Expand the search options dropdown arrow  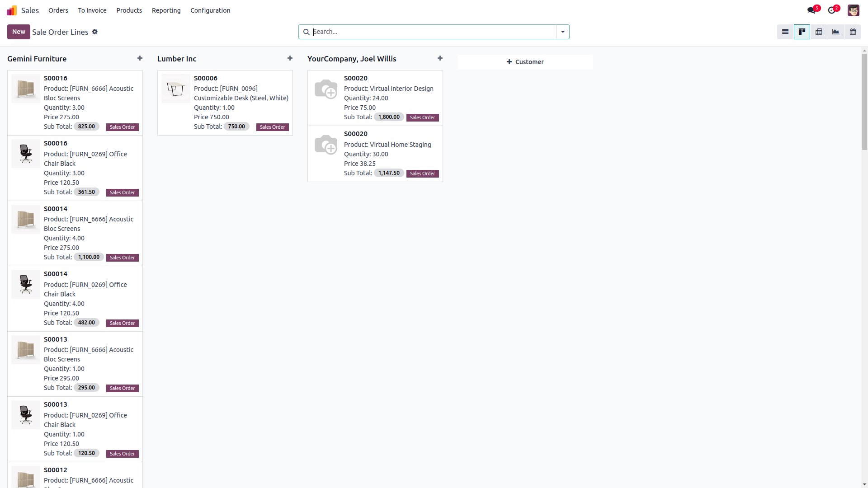563,32
